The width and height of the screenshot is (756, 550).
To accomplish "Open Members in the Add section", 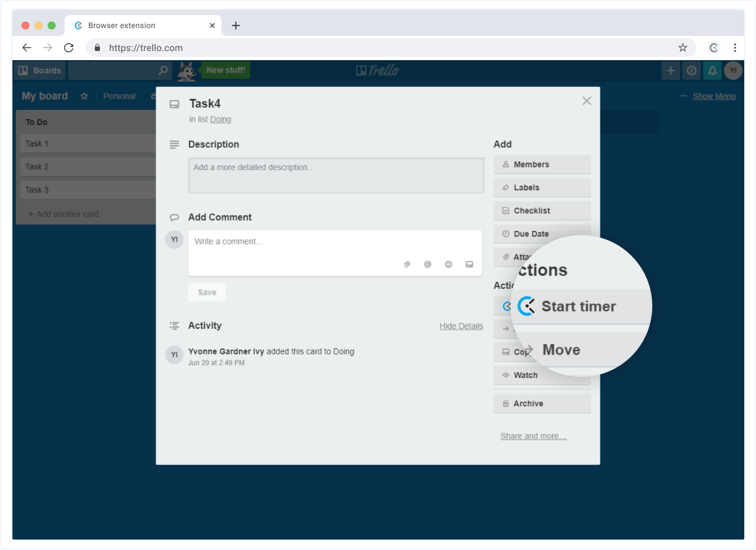I will 542,165.
